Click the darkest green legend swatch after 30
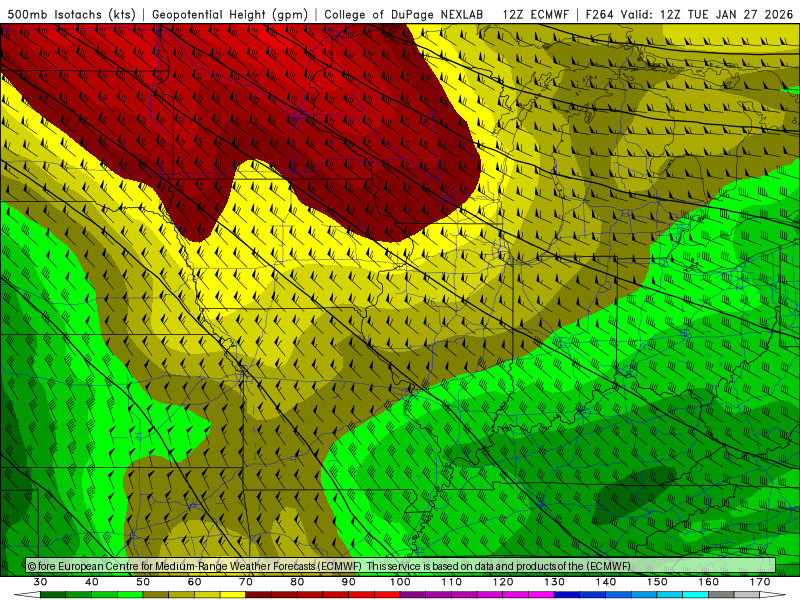 point(53,595)
